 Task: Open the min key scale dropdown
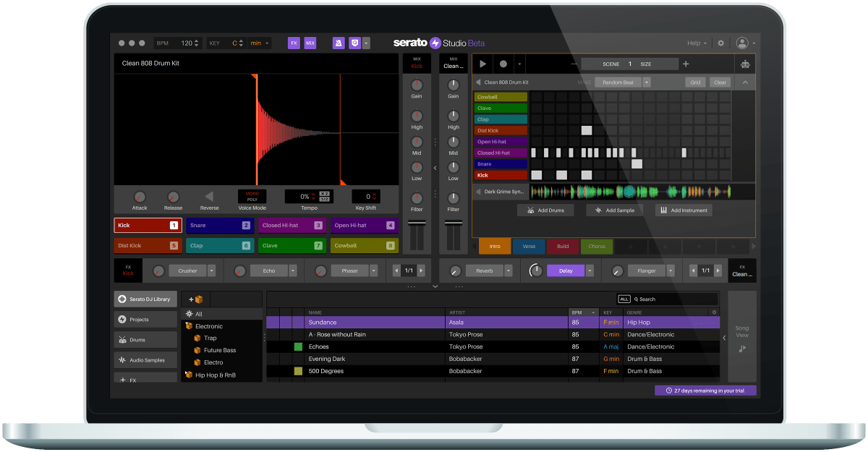(x=259, y=43)
